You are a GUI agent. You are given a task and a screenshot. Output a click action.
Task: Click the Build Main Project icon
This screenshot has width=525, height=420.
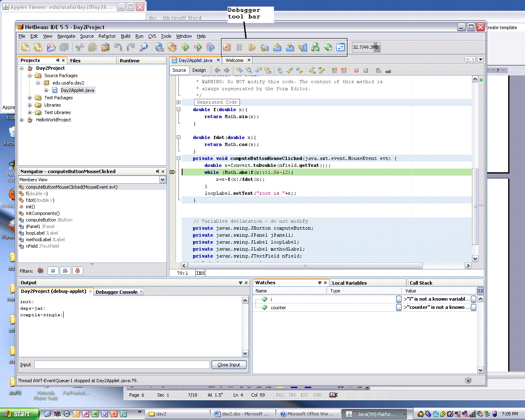[x=159, y=47]
